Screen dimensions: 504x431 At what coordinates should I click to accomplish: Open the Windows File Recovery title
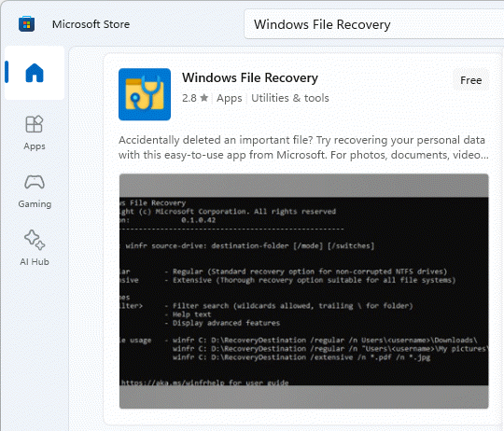click(250, 77)
